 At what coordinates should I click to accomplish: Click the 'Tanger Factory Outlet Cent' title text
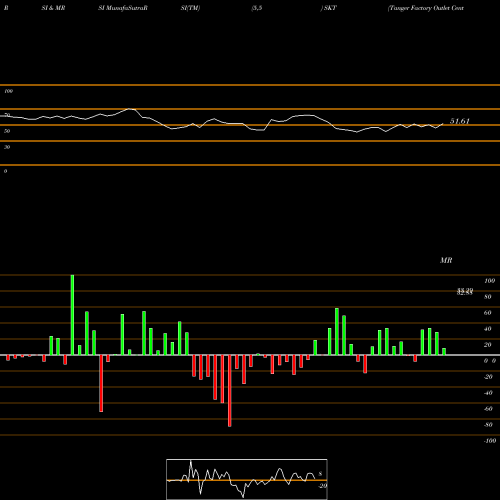pyautogui.click(x=426, y=8)
